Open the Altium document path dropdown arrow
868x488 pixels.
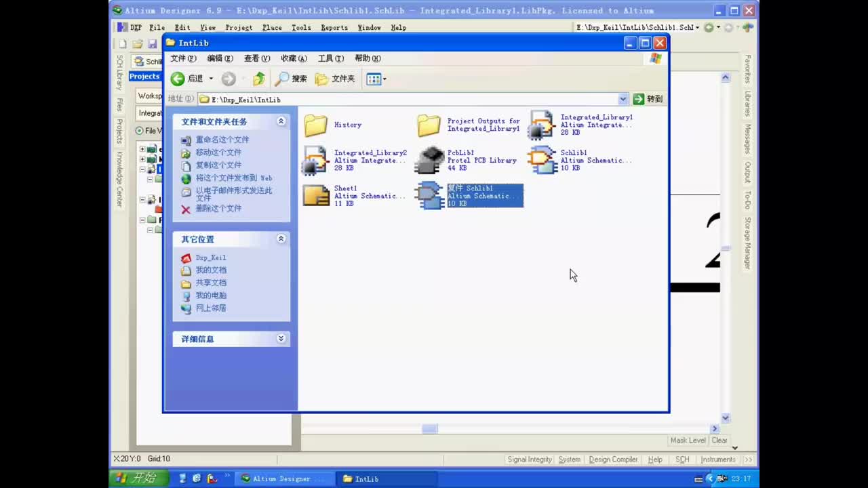(x=698, y=28)
